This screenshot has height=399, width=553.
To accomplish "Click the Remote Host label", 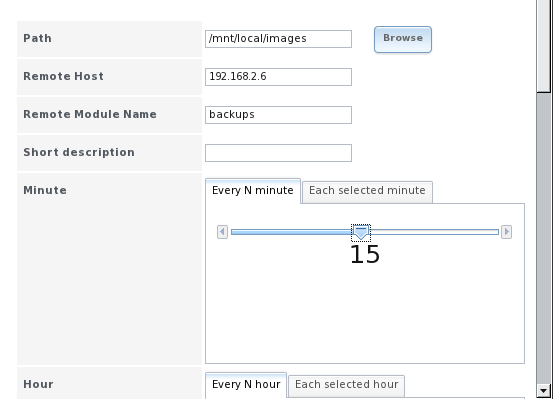I will pos(63,77).
